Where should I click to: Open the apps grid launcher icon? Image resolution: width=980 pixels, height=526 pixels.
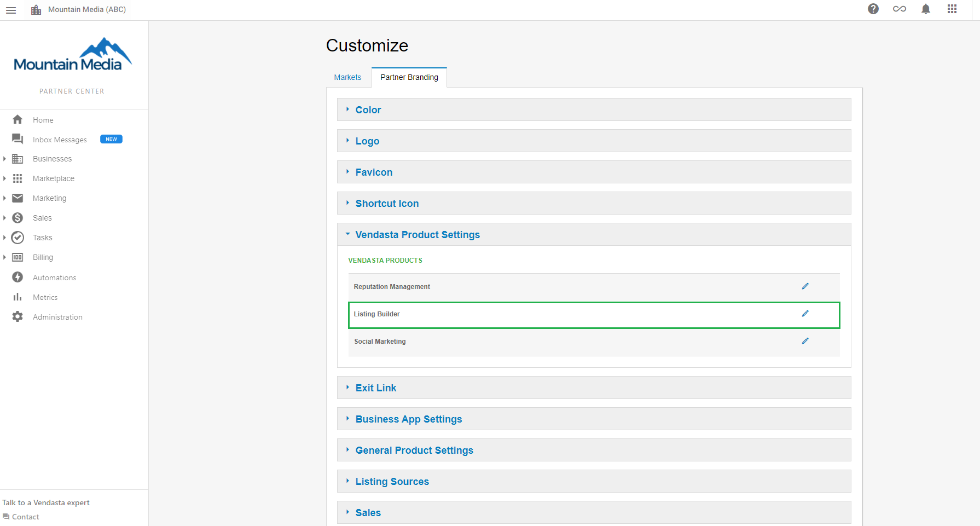[x=952, y=9]
